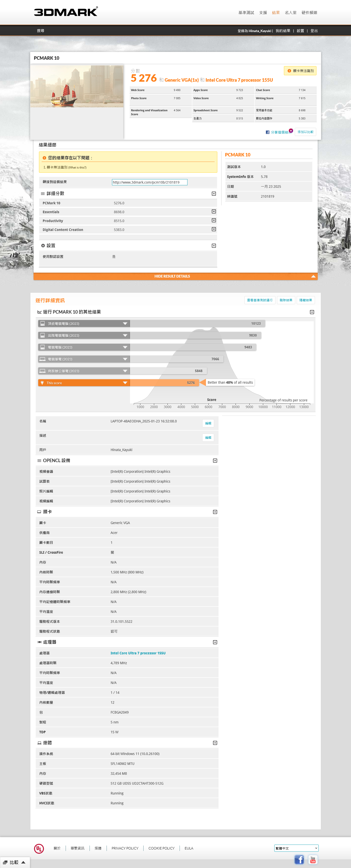This screenshot has height=868, width=351.
Task: Expand the Essentials score row
Action: [214, 212]
